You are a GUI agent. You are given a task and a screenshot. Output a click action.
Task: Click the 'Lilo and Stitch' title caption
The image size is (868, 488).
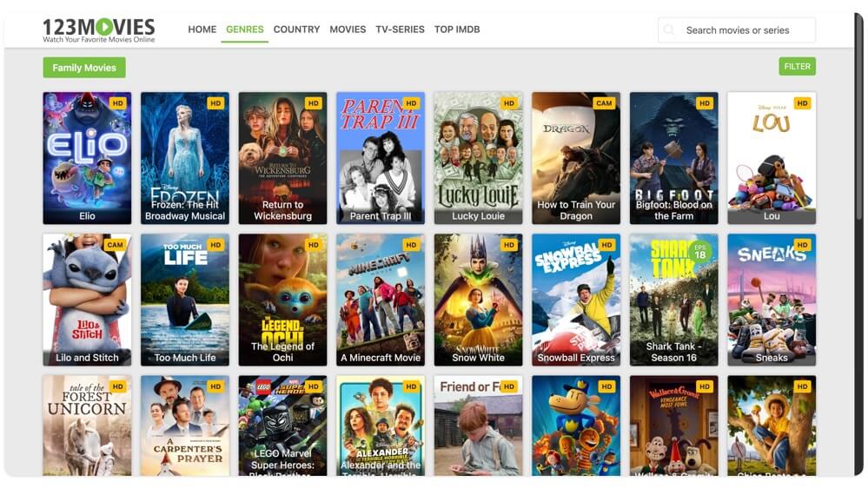[x=87, y=358]
